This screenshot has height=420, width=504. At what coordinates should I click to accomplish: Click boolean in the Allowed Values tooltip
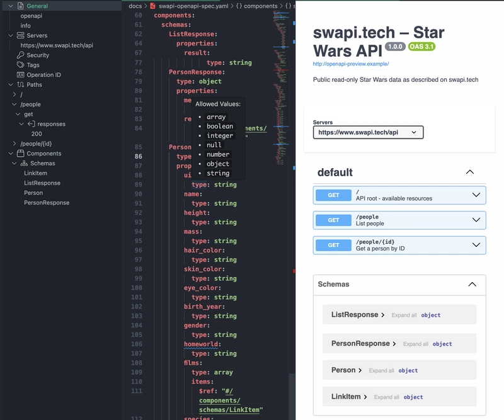tap(220, 127)
